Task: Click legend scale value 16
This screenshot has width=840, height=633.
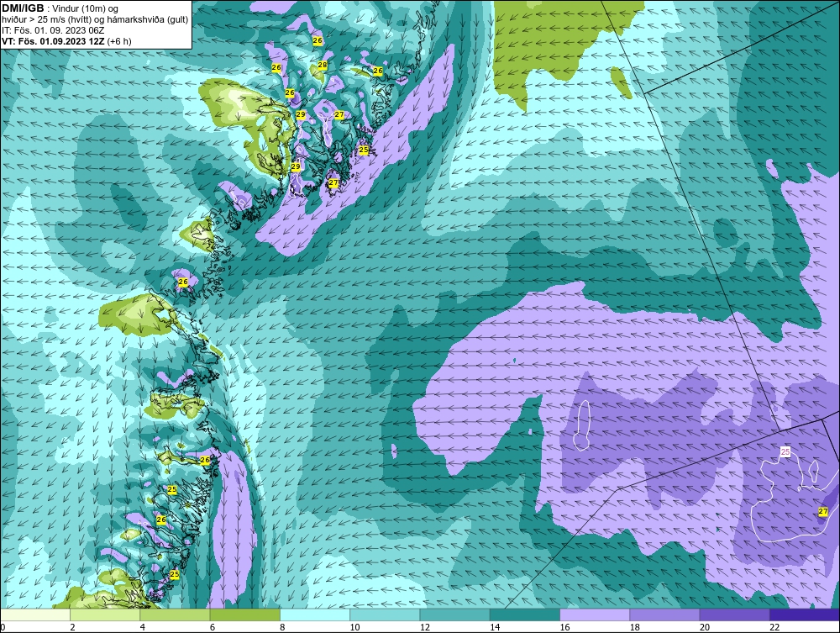Action: pos(564,628)
